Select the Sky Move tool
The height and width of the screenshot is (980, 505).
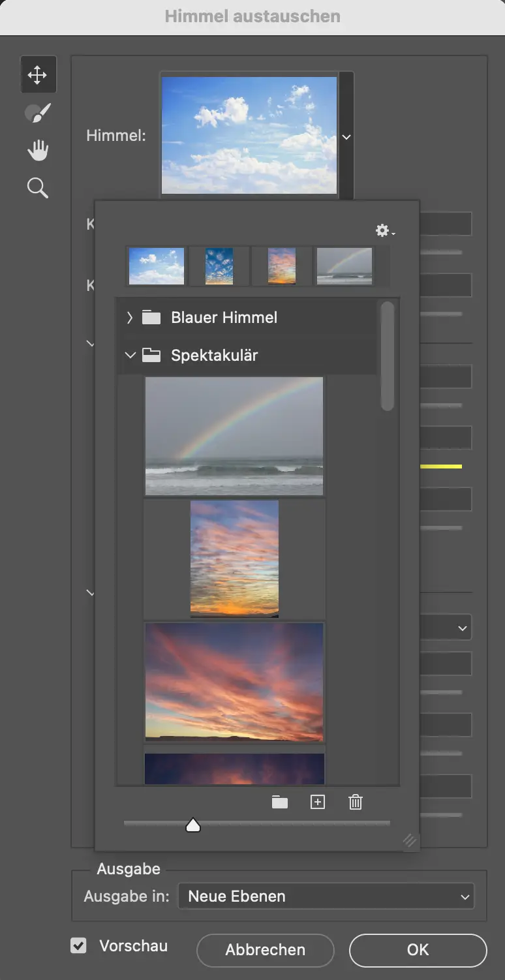38,74
